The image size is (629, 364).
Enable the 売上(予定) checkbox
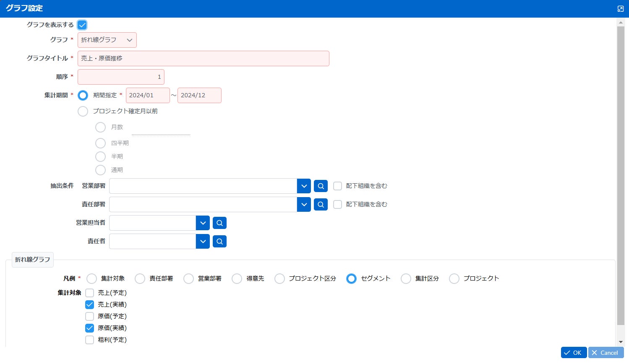tap(89, 293)
